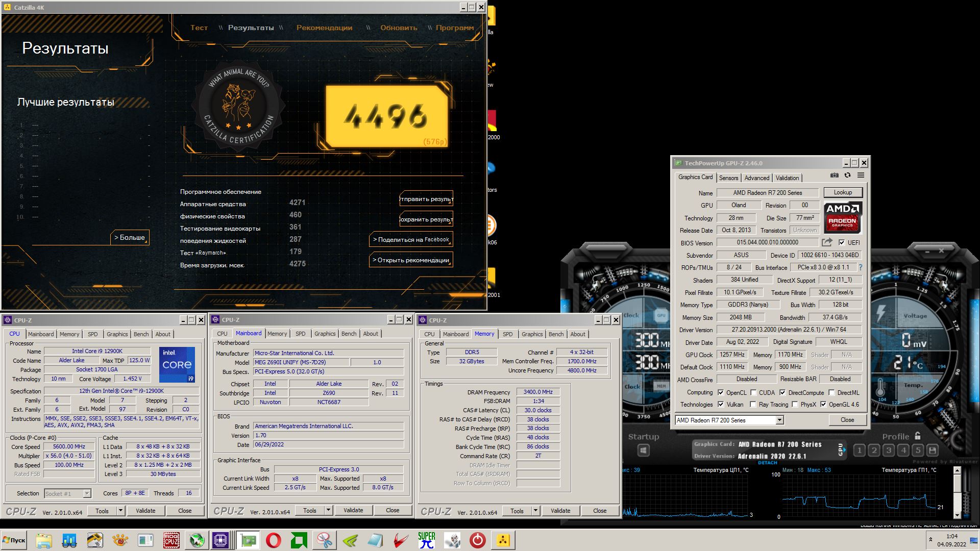Viewport: 980px width, 551px height.
Task: Toggle the DirectML checkbox
Action: (x=831, y=392)
